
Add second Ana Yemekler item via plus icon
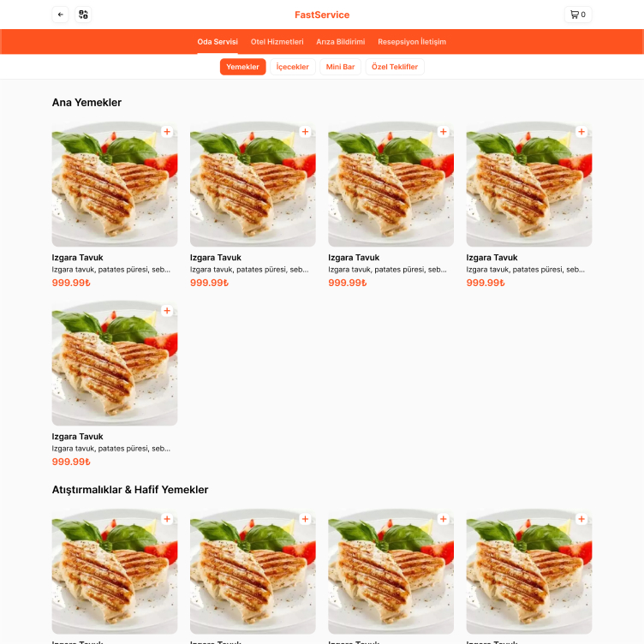click(x=305, y=132)
